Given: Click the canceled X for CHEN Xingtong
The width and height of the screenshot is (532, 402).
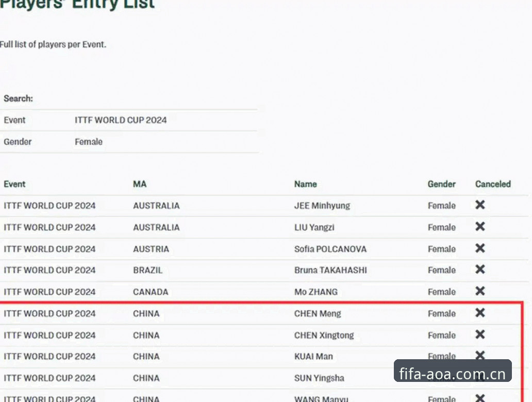Looking at the screenshot, I should (x=480, y=334).
